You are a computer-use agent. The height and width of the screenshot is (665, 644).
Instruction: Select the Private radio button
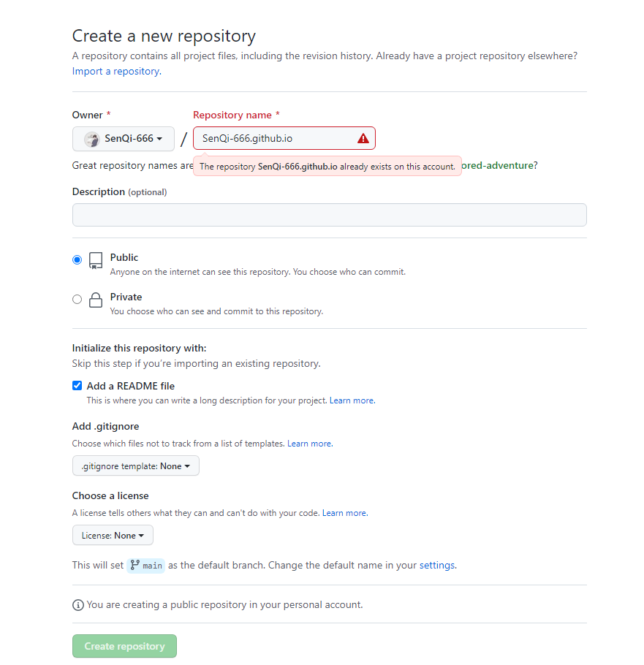click(77, 299)
